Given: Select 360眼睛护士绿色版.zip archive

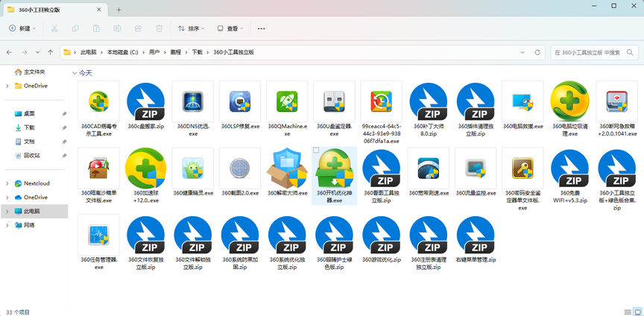Looking at the screenshot, I should click(334, 236).
